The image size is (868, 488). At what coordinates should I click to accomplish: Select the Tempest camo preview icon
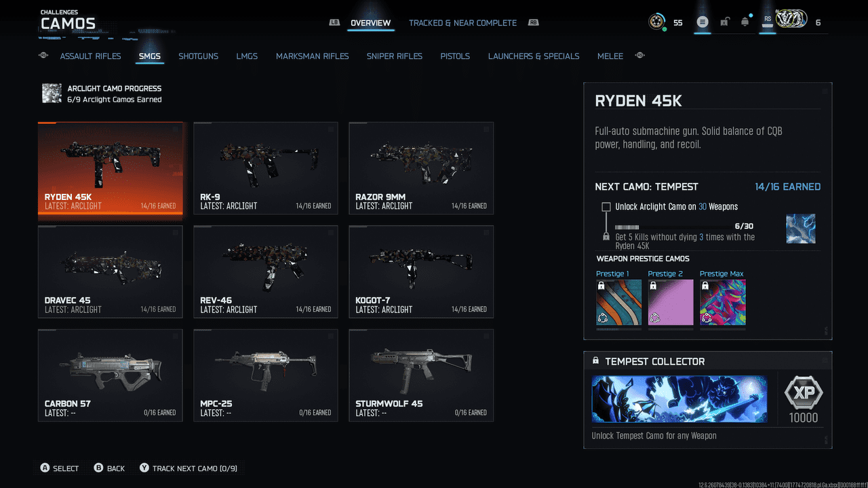800,229
